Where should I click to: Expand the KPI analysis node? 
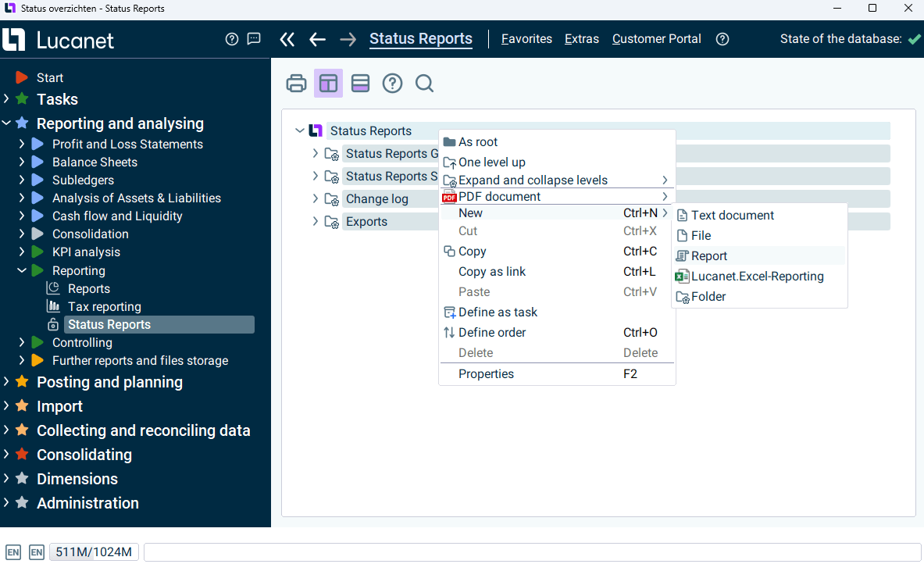(22, 252)
